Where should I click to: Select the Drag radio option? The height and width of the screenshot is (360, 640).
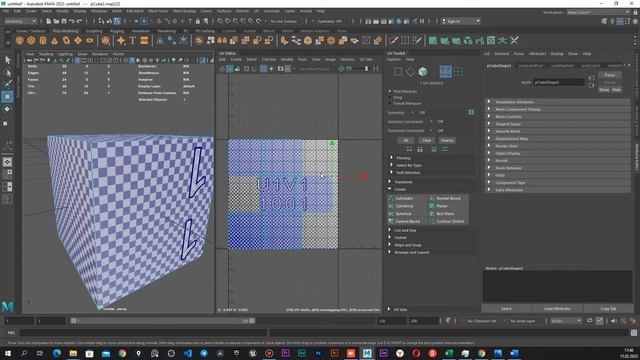point(390,98)
